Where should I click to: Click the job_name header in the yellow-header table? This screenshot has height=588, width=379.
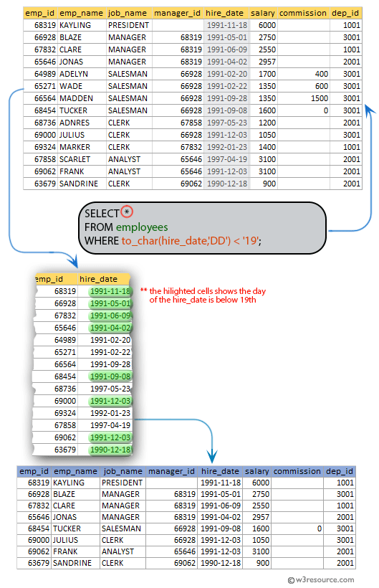128,13
